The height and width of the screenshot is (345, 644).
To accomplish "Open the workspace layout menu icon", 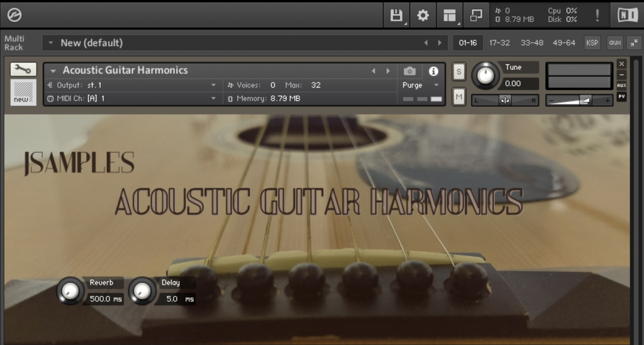I will [x=450, y=16].
